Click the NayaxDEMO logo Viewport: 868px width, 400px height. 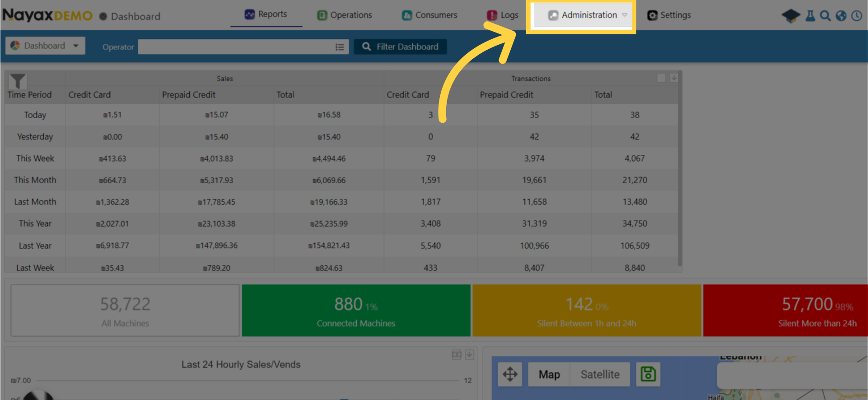47,15
